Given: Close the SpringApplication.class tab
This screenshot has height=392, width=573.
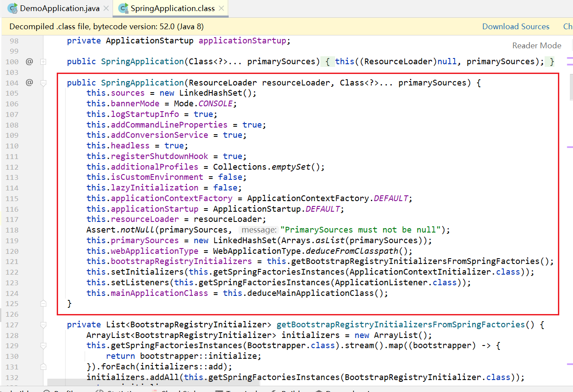Looking at the screenshot, I should point(222,8).
